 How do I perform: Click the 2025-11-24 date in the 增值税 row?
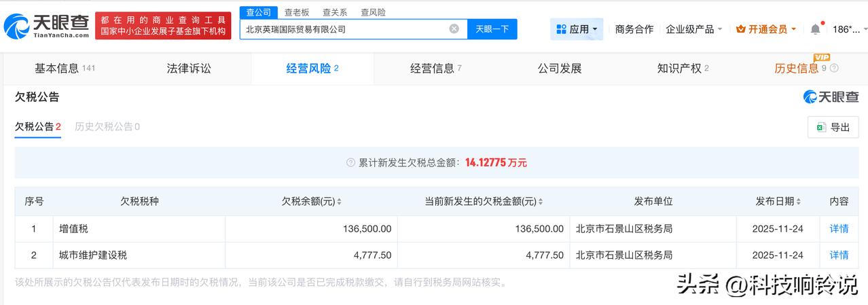pyautogui.click(x=778, y=229)
